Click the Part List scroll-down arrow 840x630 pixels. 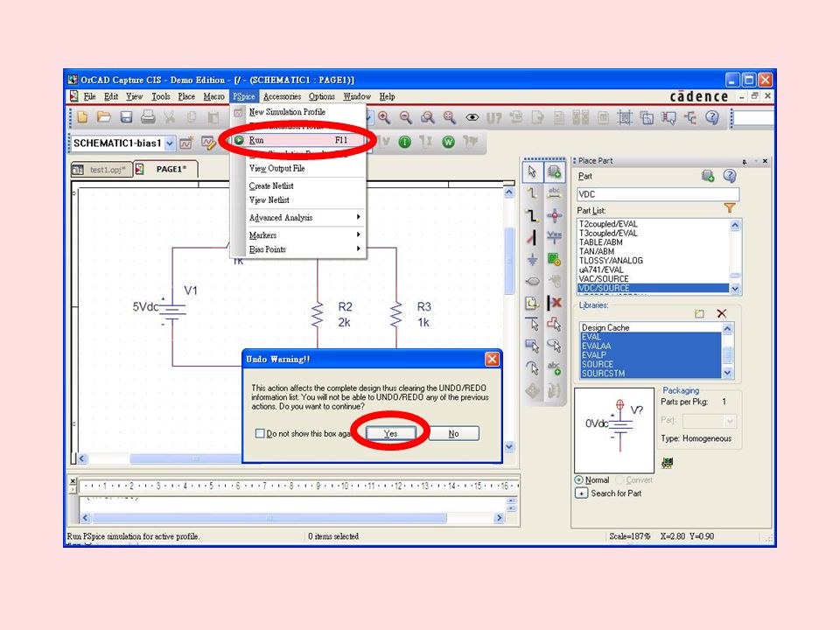click(735, 288)
